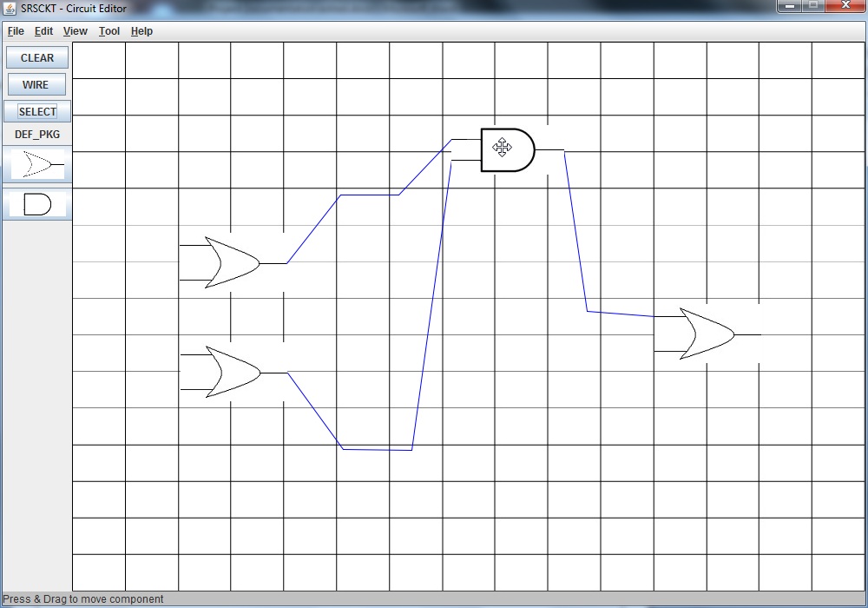Click the output stub of the rightmost OR gate
The image size is (868, 608).
(x=749, y=334)
